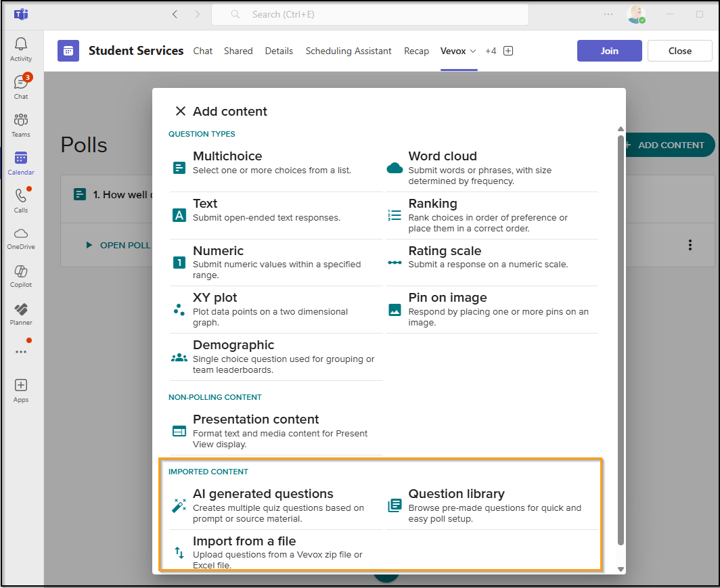Launch Copilot from the sidebar
This screenshot has height=588, width=720.
(21, 276)
